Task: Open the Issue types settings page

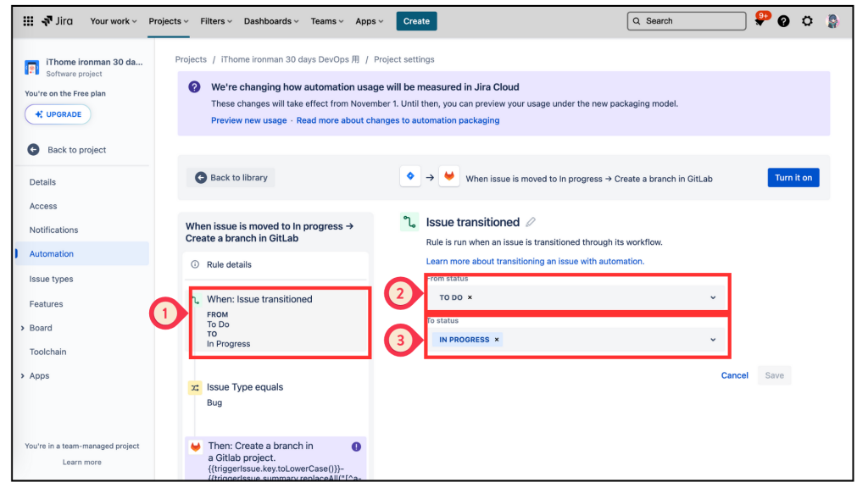Action: 51,279
